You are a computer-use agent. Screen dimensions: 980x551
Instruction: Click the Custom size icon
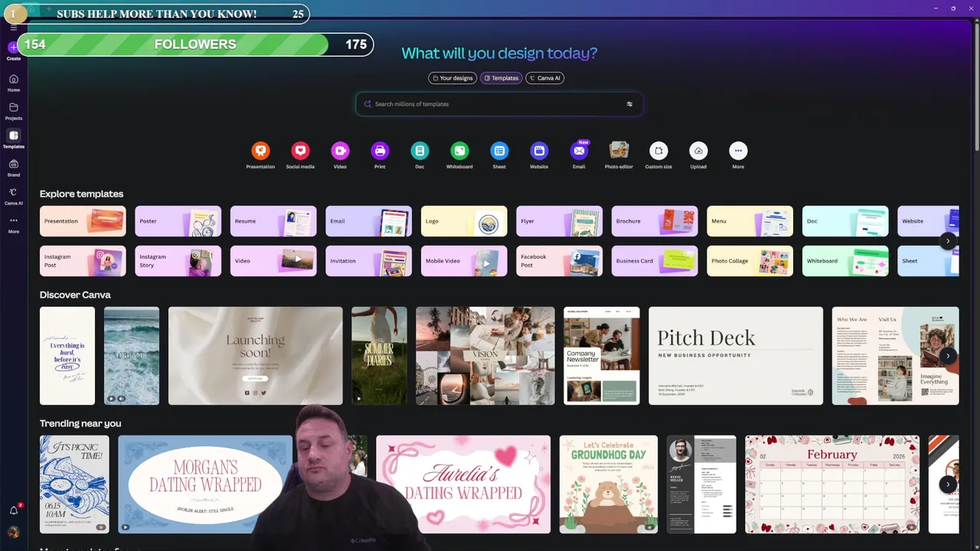(658, 151)
